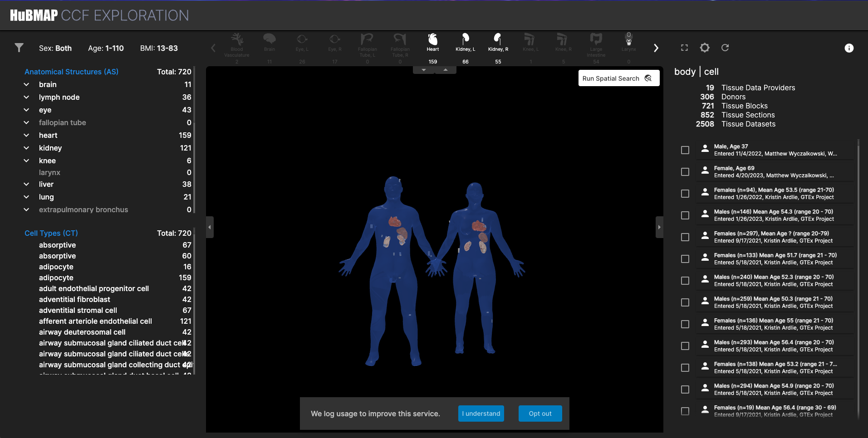Click the refresh icon to reset the view
This screenshot has width=868, height=438.
[725, 48]
